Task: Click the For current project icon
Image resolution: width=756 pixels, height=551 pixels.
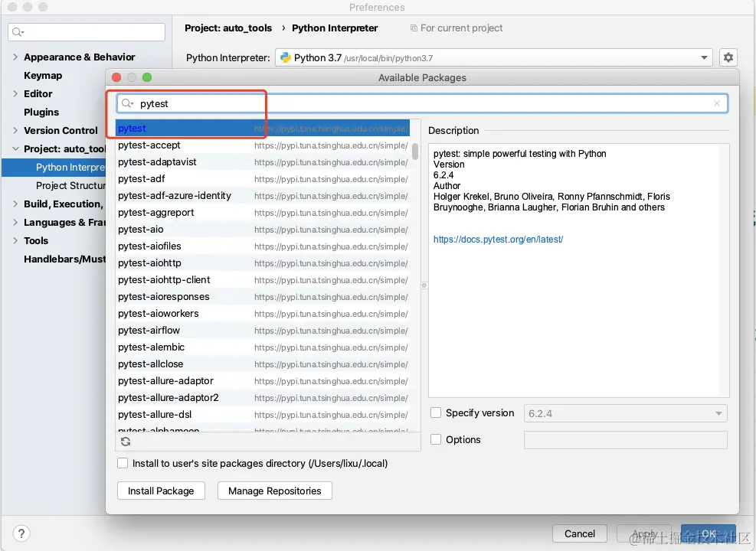Action: coord(414,28)
